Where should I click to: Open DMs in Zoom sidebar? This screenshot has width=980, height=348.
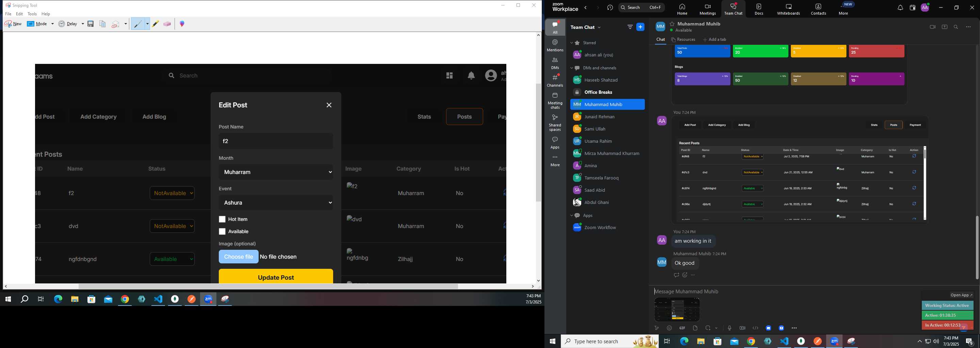555,64
